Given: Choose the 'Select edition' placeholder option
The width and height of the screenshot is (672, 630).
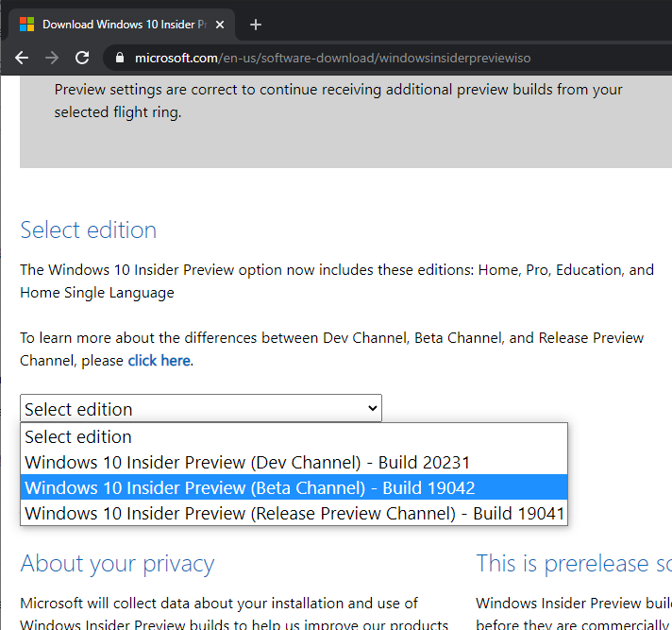Looking at the screenshot, I should tap(294, 436).
